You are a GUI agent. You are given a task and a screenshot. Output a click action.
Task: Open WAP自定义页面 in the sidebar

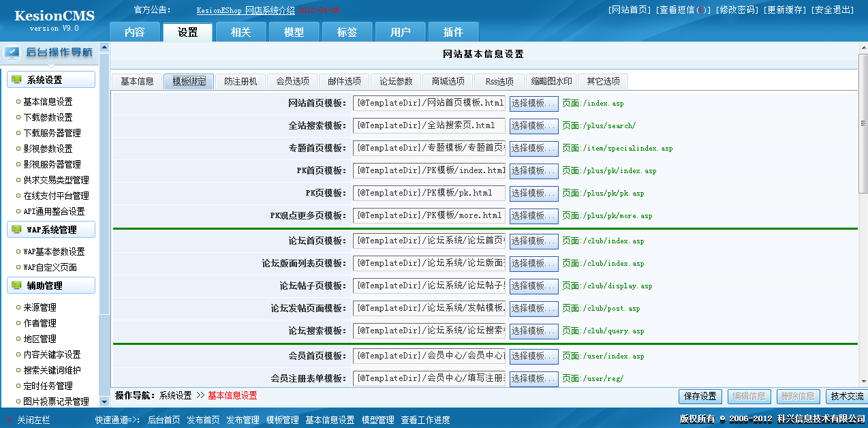[50, 268]
